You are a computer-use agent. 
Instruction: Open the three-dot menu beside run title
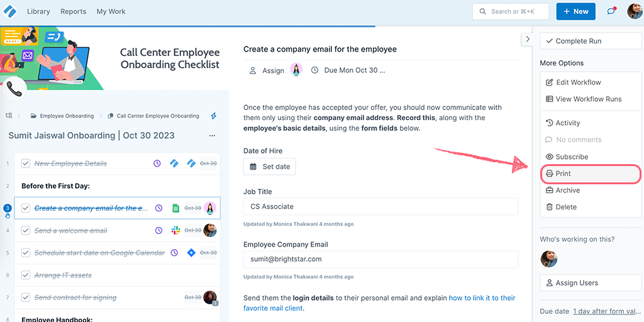point(212,136)
